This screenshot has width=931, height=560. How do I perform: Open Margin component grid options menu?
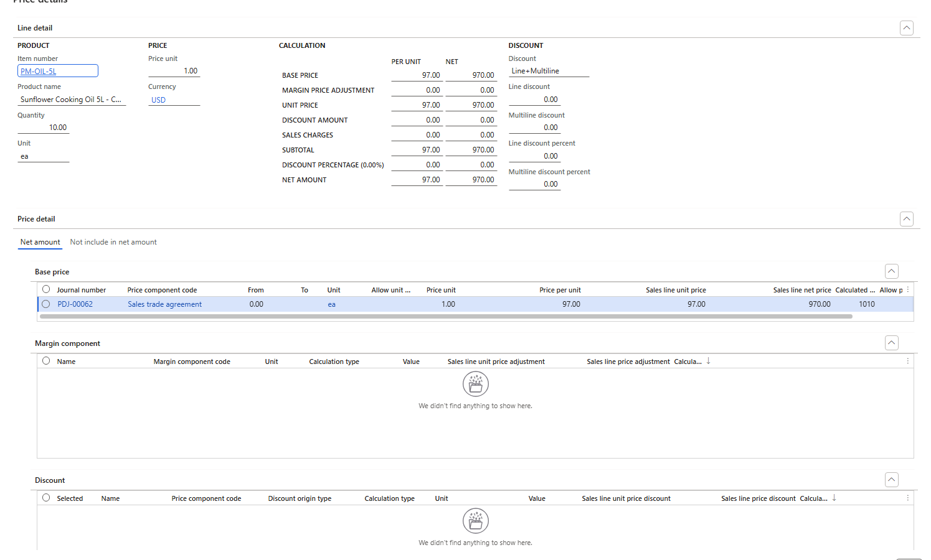point(907,362)
